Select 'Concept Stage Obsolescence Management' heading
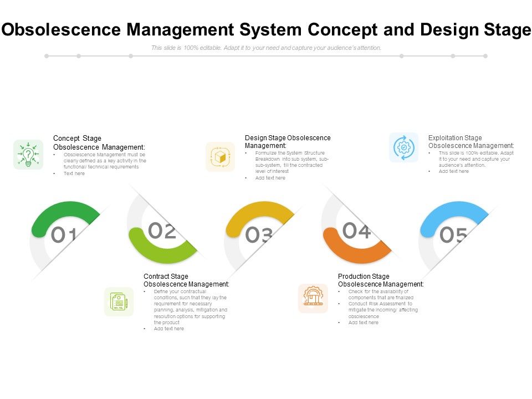The width and height of the screenshot is (532, 399). coord(99,142)
